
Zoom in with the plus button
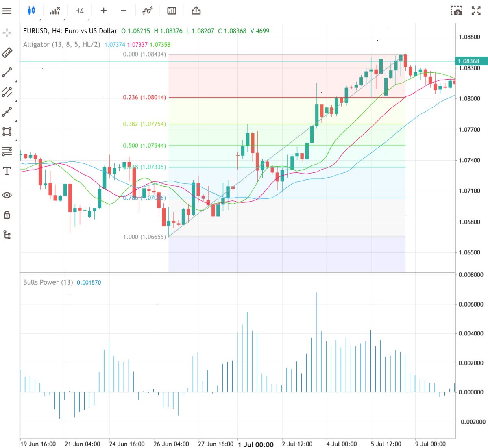pyautogui.click(x=104, y=11)
